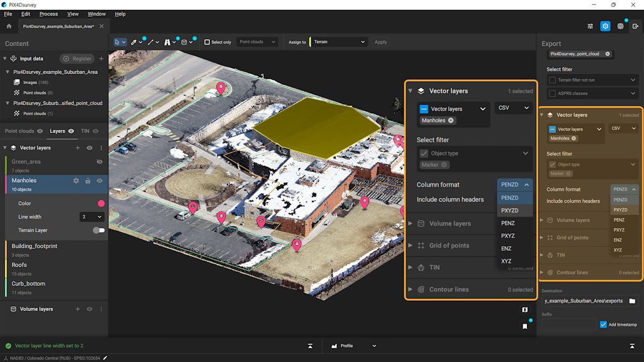
Task: Click the globe icon near the top right
Action: 620,26
